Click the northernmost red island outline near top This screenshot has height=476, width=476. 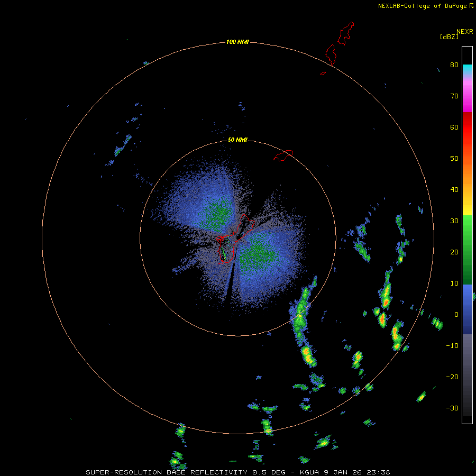pyautogui.click(x=346, y=33)
